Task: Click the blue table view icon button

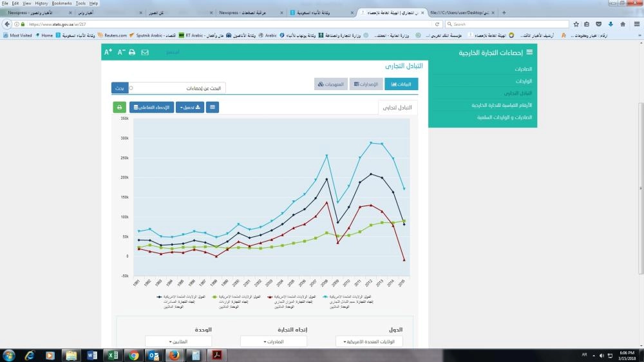Action: [x=213, y=108]
